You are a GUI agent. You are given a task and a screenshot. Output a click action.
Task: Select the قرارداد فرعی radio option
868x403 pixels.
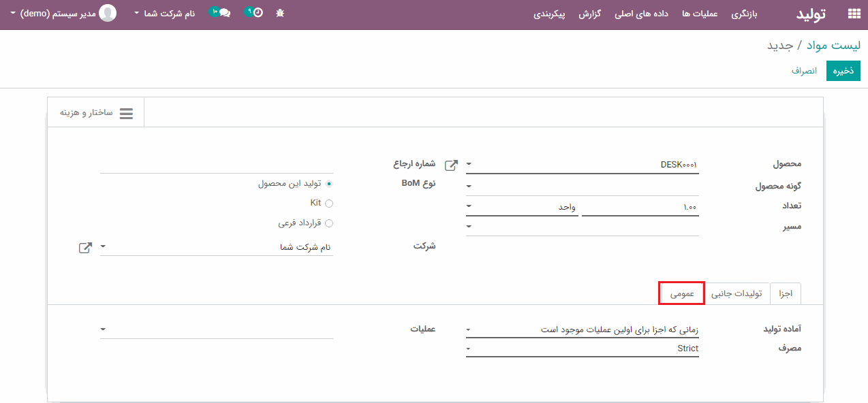pyautogui.click(x=329, y=223)
